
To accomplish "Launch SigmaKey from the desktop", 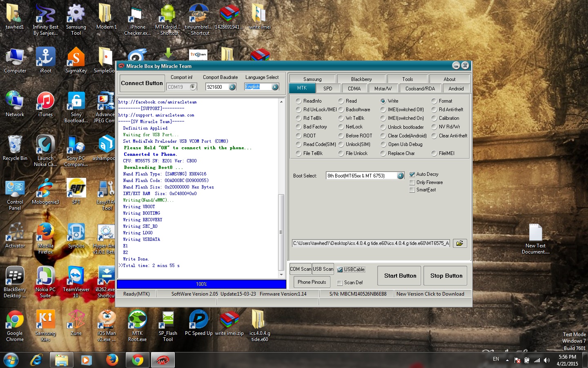I will pos(76,60).
